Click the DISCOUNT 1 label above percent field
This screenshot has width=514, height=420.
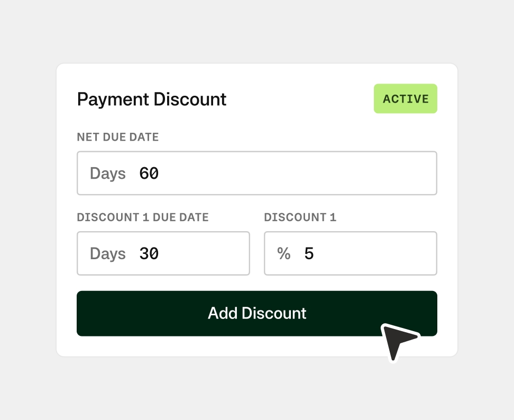click(x=300, y=217)
